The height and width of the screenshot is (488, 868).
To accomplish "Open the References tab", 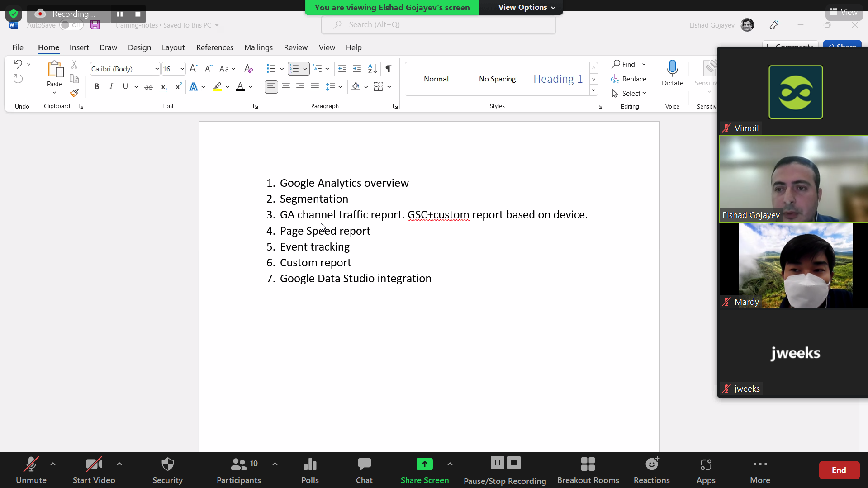I will click(215, 47).
